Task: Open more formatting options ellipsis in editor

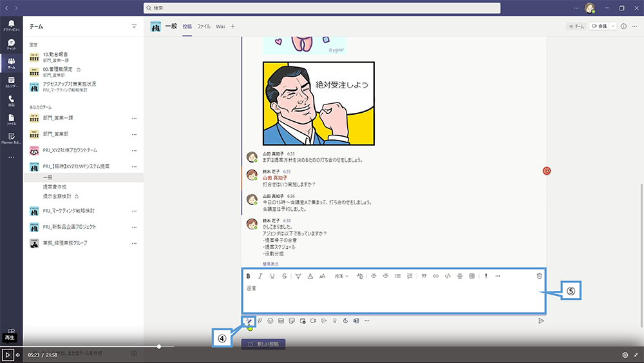Action: coord(498,276)
